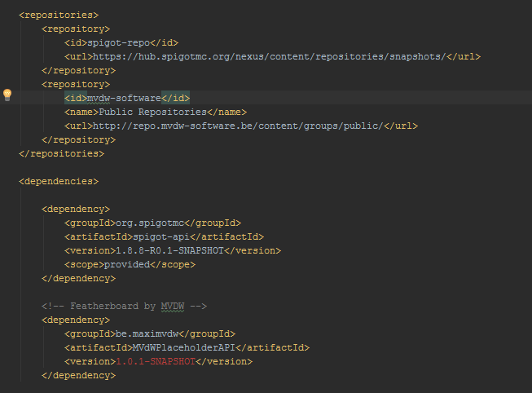Image resolution: width=532 pixels, height=393 pixels.
Task: Click the hub.spigotmc.org snapshots URL
Action: [x=269, y=56]
